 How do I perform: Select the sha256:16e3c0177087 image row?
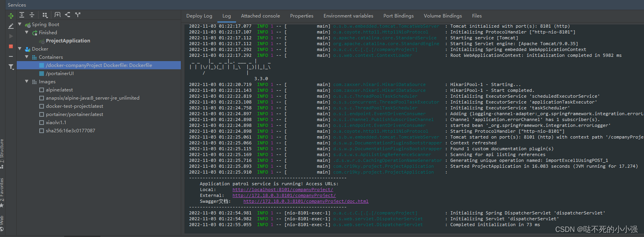(x=70, y=131)
